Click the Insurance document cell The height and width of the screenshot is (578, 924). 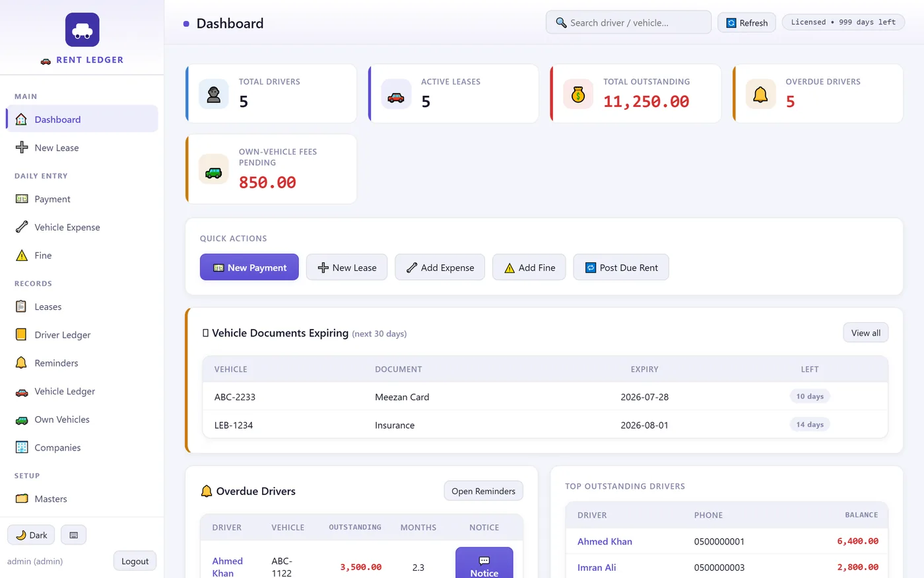(395, 425)
